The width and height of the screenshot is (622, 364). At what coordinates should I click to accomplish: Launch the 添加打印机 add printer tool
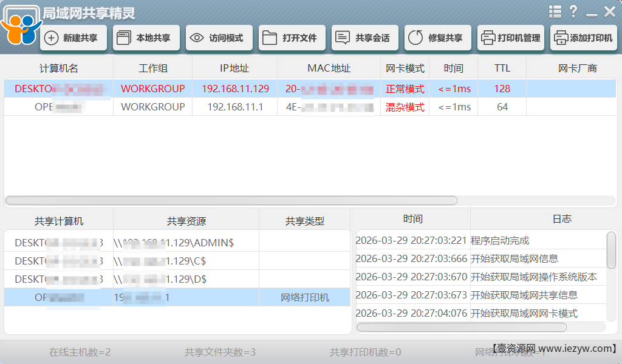pyautogui.click(x=585, y=37)
